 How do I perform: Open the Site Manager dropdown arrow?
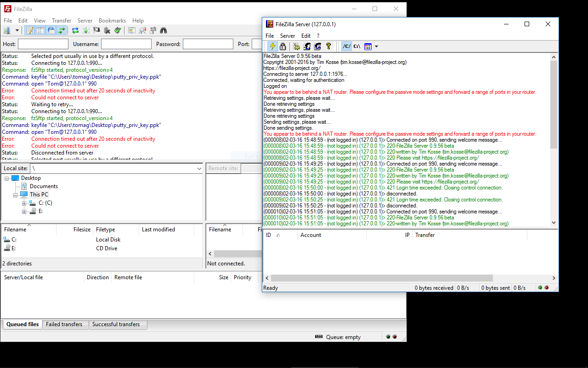tap(17, 30)
